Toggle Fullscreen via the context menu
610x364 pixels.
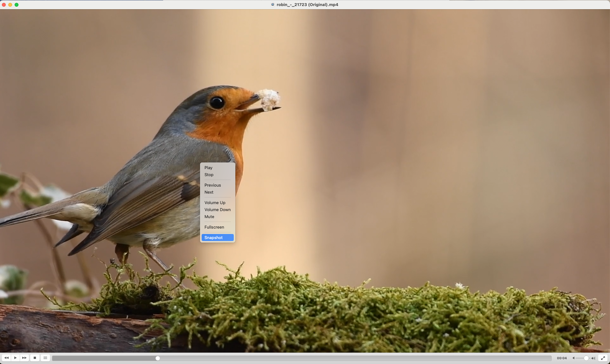click(x=214, y=227)
